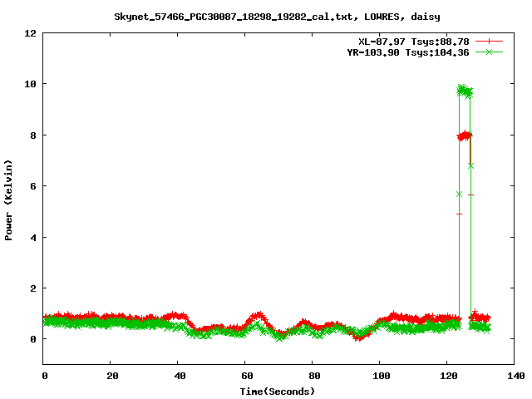Click the isolated green marker near 6.8 Kelvin
The image size is (532, 399).
tap(470, 166)
